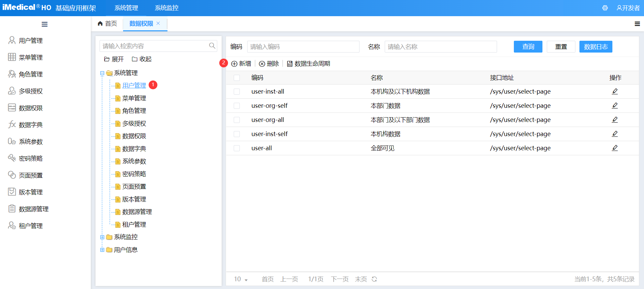Expand the 用户信息 tree node
This screenshot has width=644, height=289.
click(x=102, y=250)
